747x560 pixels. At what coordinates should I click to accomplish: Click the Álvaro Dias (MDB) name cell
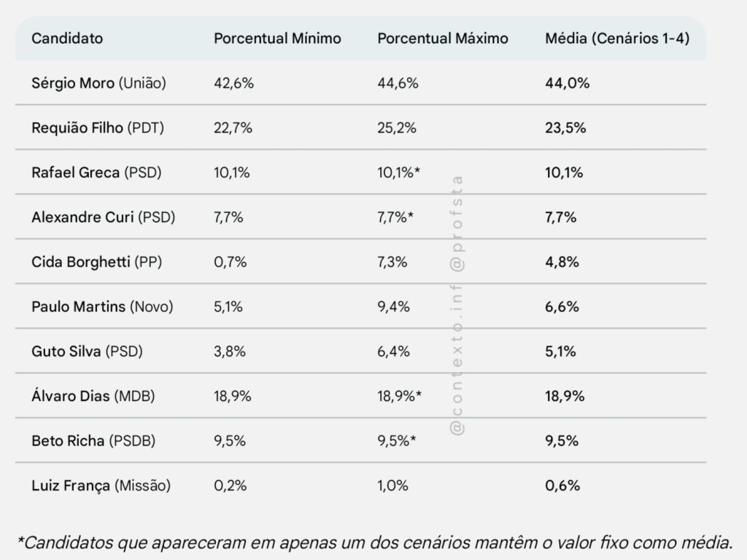(93, 397)
